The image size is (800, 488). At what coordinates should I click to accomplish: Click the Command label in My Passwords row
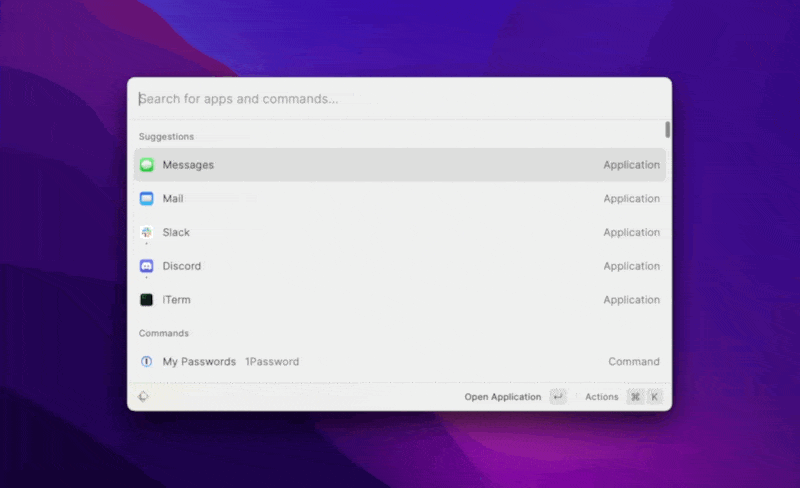click(634, 361)
